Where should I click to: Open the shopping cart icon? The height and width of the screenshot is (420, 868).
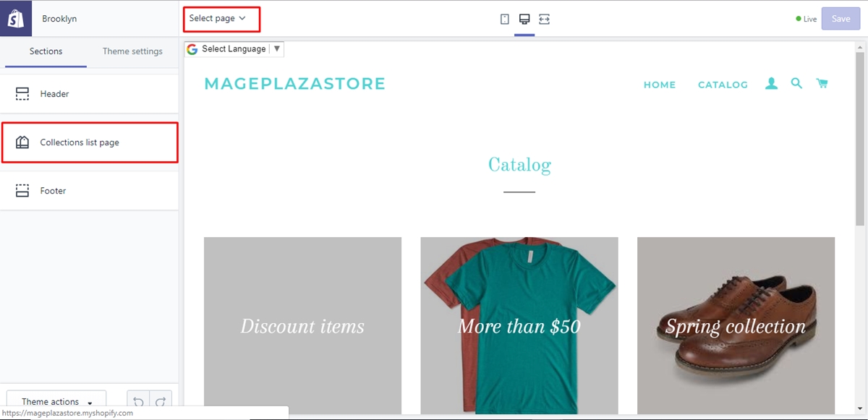pyautogui.click(x=822, y=83)
